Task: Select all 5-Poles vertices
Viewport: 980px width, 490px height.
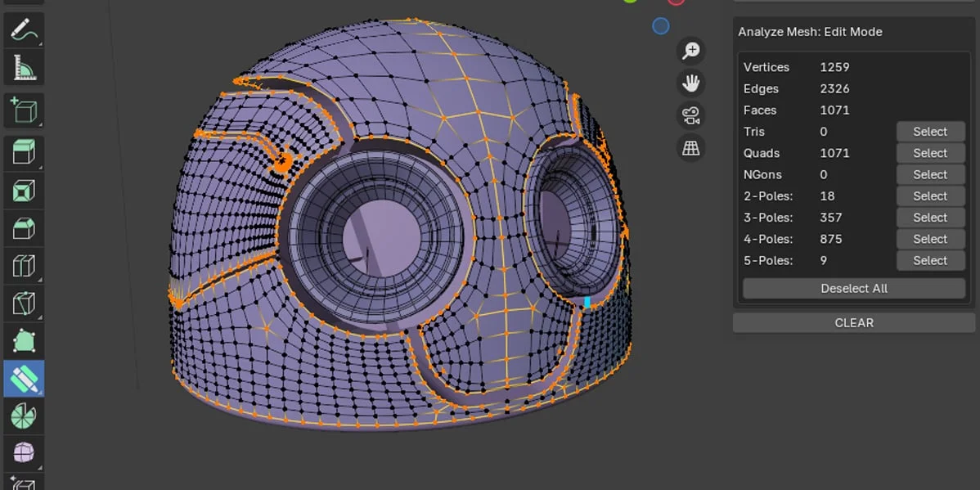Action: click(x=929, y=260)
